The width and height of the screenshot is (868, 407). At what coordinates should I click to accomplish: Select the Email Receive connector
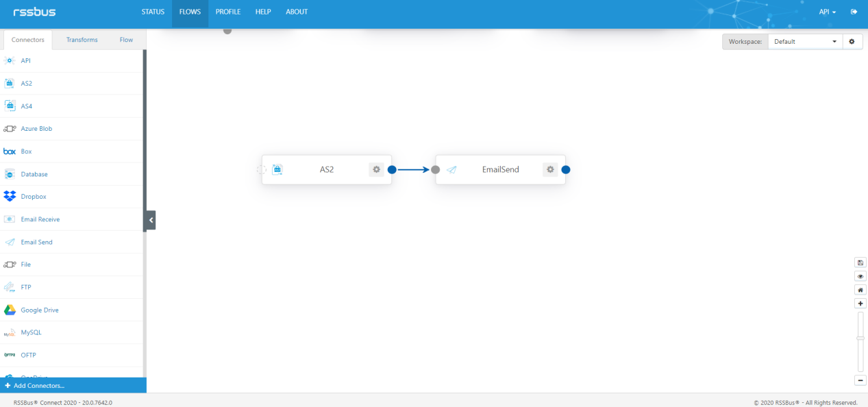71,219
